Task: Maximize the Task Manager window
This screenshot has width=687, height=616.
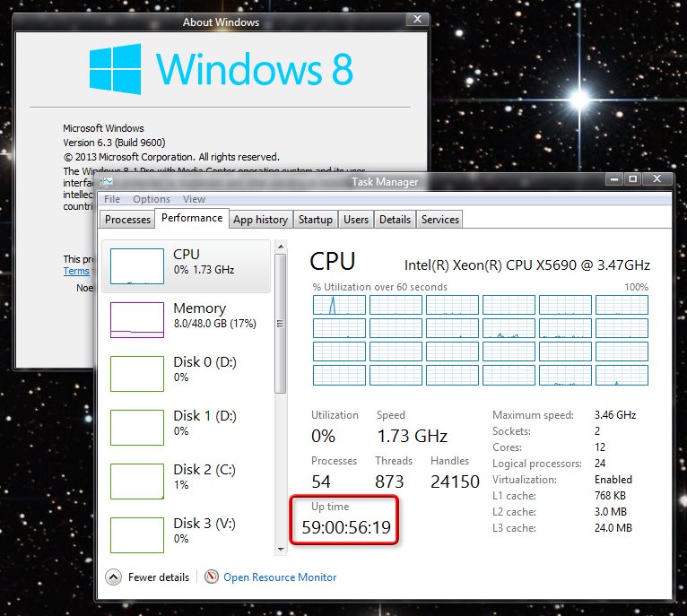Action: tap(631, 180)
